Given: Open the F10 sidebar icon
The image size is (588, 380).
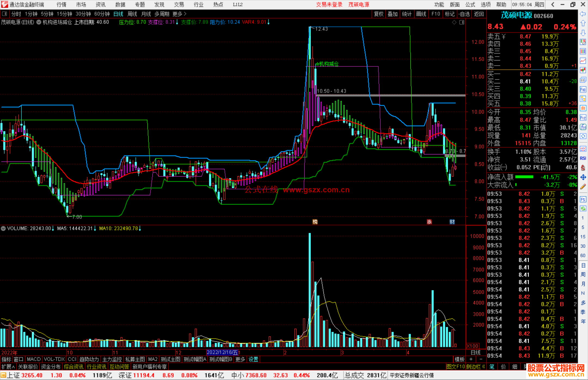Looking at the screenshot, I should click(583, 90).
